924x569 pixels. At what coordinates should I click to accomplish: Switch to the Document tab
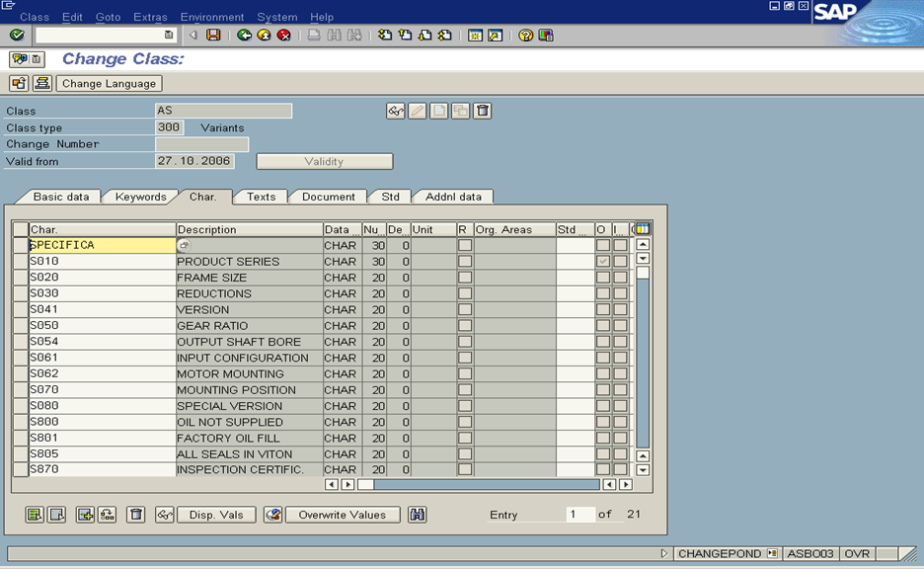coord(328,197)
